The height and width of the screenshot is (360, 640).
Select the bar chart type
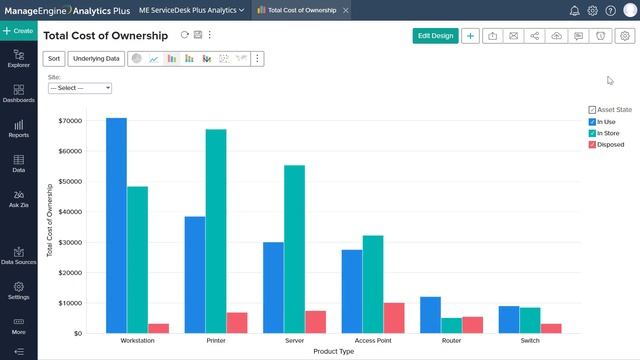tap(172, 59)
